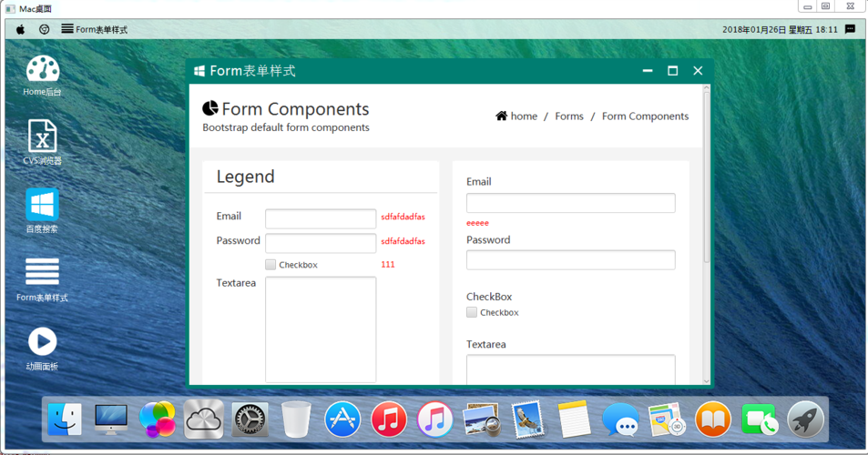The image size is (868, 455).
Task: Launch the 百度搜索 desktop shortcut
Action: click(42, 205)
